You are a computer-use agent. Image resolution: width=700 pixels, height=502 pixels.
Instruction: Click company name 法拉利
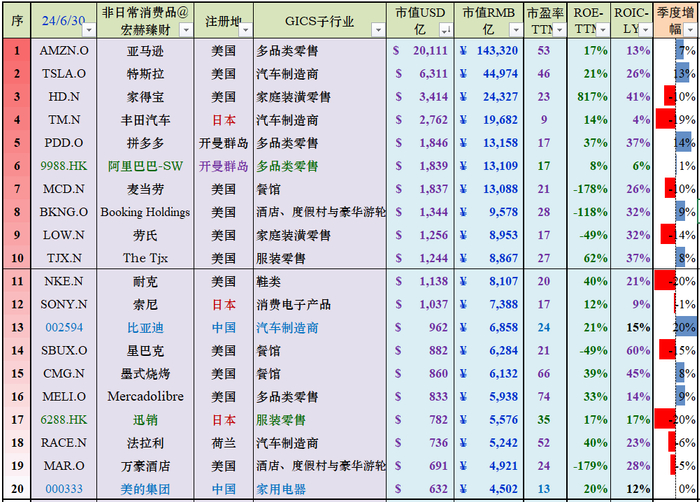[x=146, y=443]
